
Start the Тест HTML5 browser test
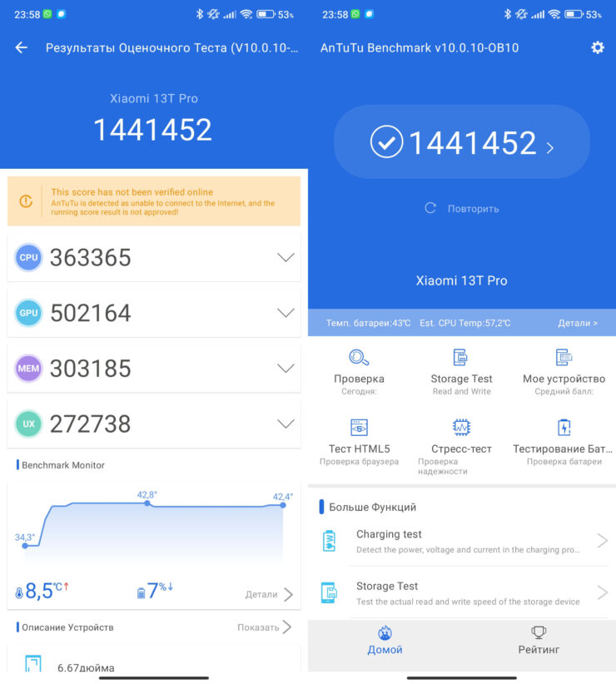[359, 428]
